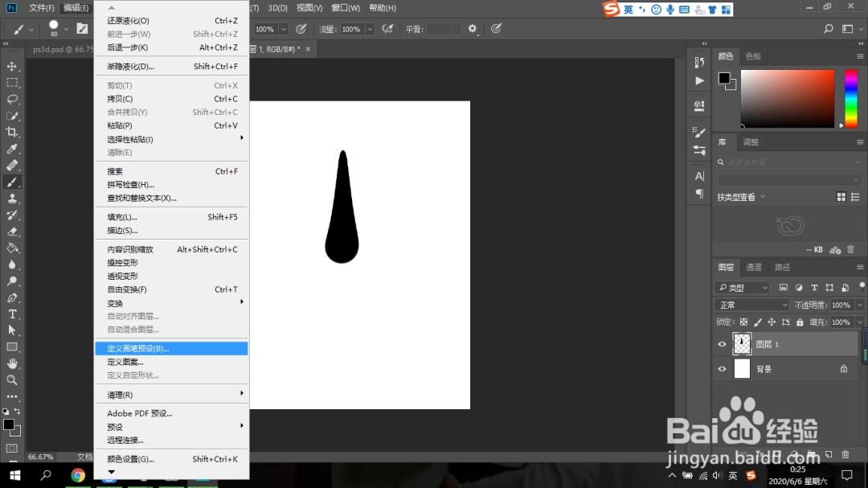Select the Brush tool in toolbar
The height and width of the screenshot is (488, 868).
(x=11, y=182)
